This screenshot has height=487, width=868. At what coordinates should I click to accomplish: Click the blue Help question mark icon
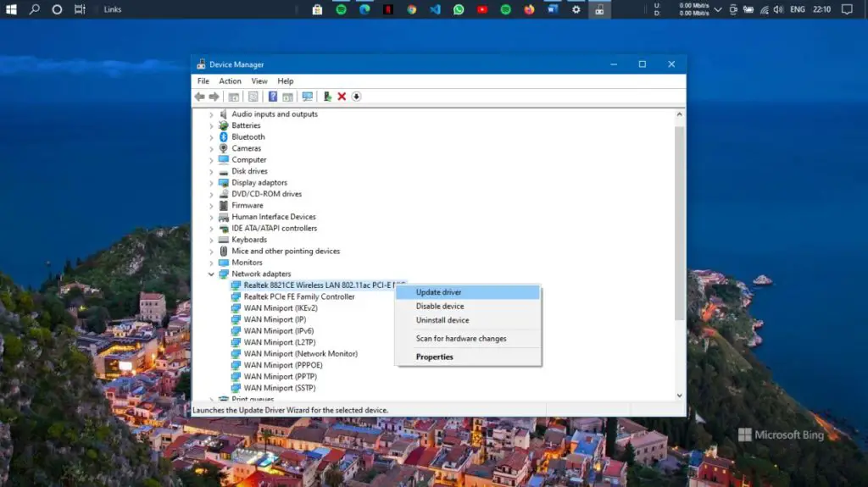(272, 97)
